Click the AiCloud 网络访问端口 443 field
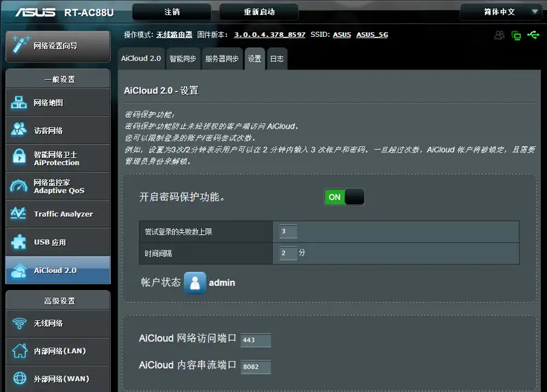The image size is (547, 392). click(x=256, y=340)
